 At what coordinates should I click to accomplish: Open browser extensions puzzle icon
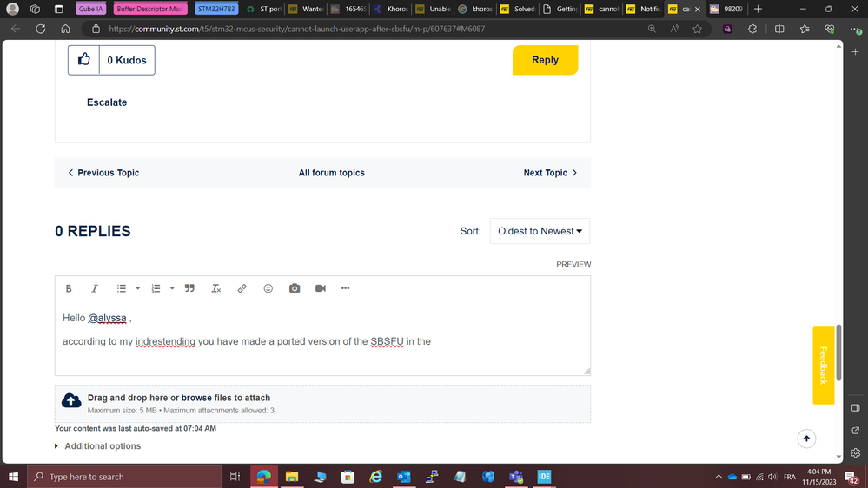(752, 29)
